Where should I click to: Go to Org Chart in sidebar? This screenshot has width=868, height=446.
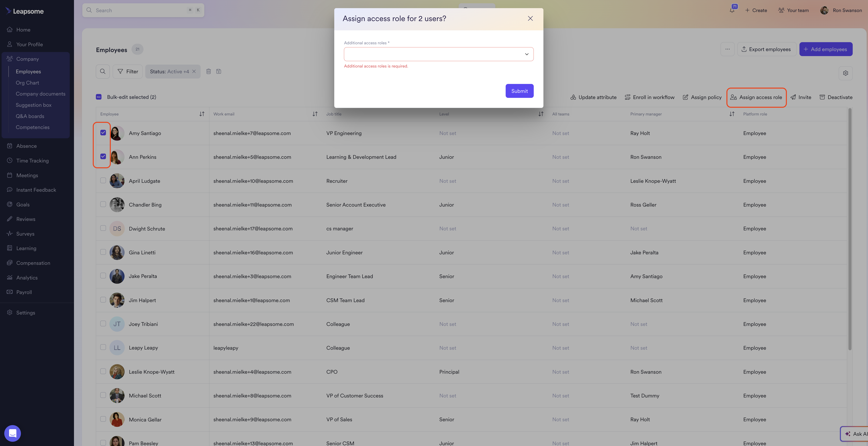point(27,83)
